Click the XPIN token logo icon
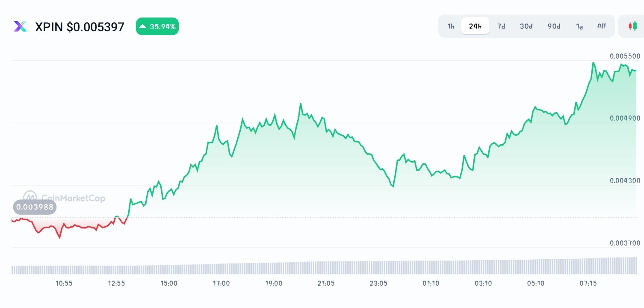Screen dimensions: 644x308 [x=20, y=27]
